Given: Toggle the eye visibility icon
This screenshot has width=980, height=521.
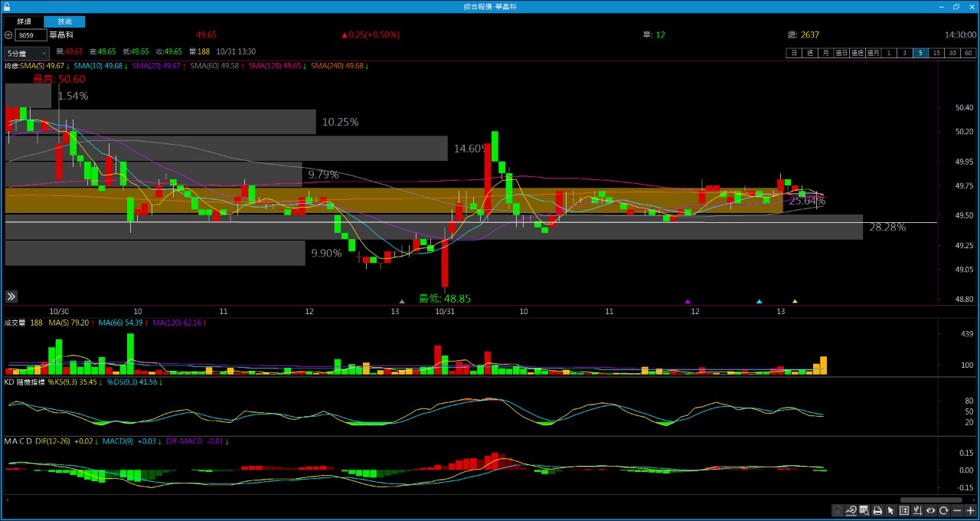Looking at the screenshot, I should (x=930, y=511).
